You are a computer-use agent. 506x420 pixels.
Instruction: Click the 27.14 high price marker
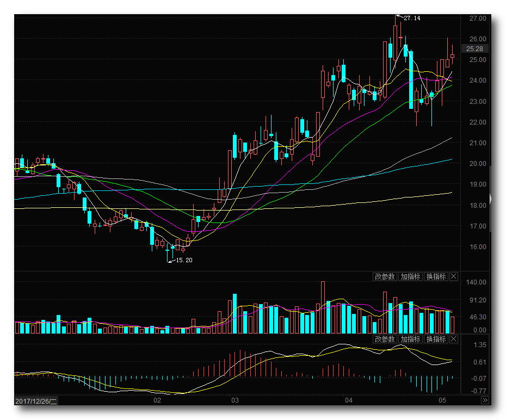411,18
